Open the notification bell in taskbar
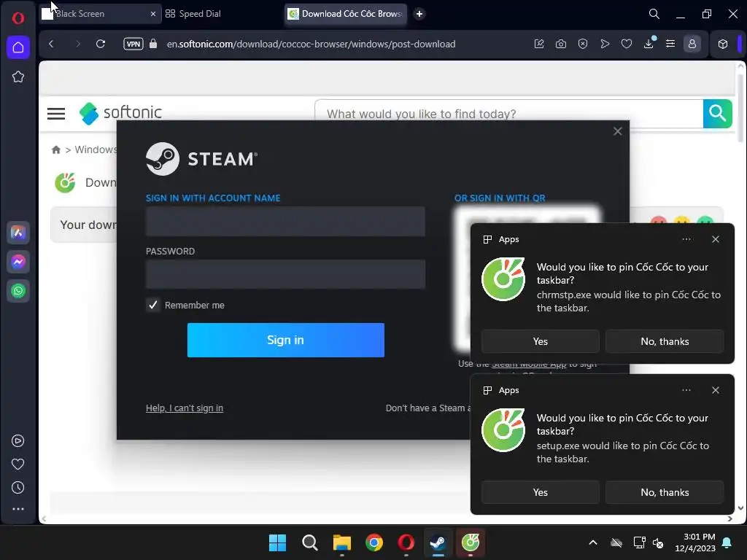This screenshot has height=560, width=747. [727, 542]
